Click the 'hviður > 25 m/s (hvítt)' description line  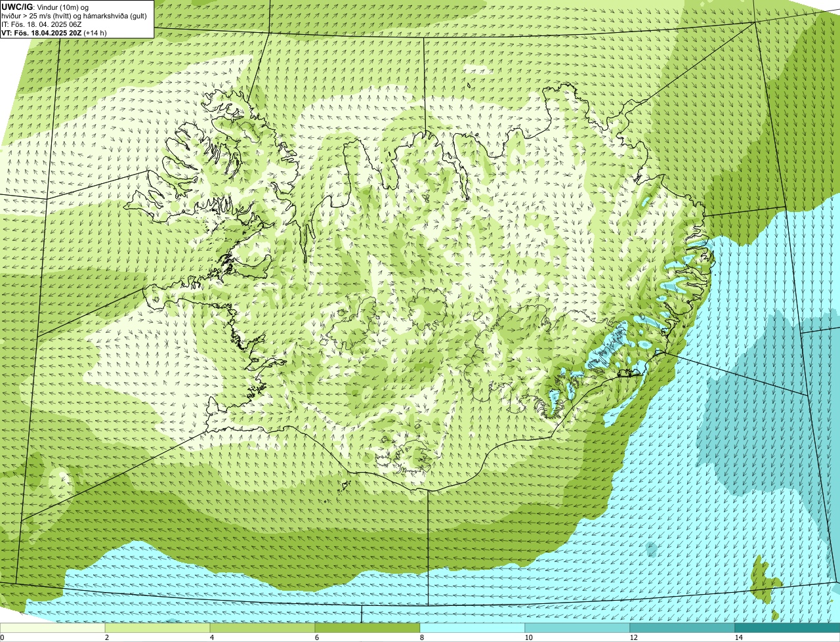coord(74,16)
